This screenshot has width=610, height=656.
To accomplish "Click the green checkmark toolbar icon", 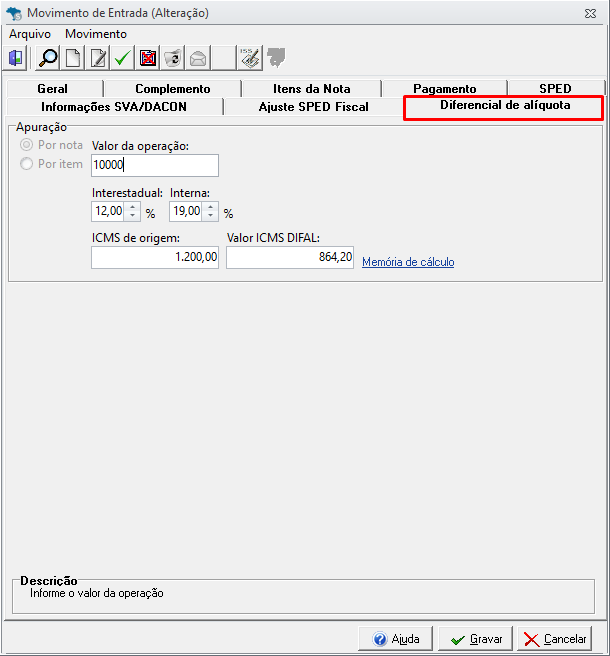I will click(123, 58).
